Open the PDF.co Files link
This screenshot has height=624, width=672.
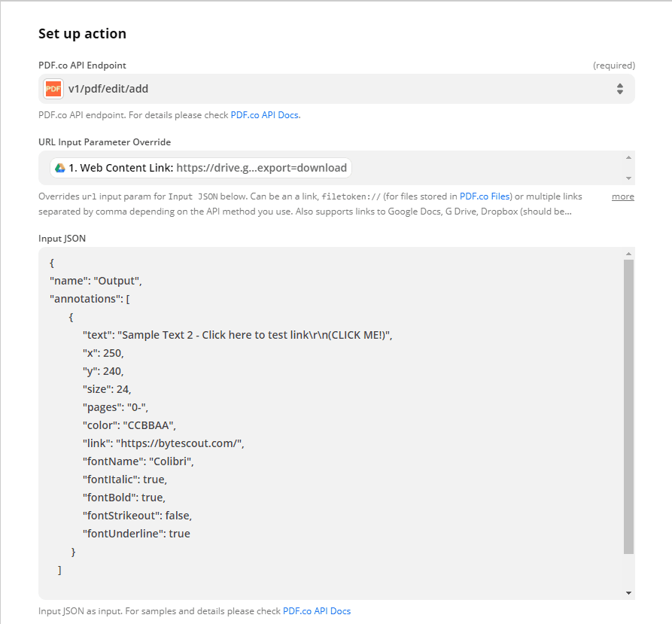pyautogui.click(x=485, y=196)
